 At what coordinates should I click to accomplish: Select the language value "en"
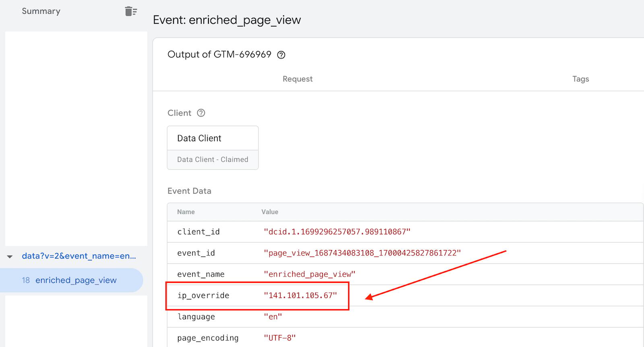click(x=273, y=317)
